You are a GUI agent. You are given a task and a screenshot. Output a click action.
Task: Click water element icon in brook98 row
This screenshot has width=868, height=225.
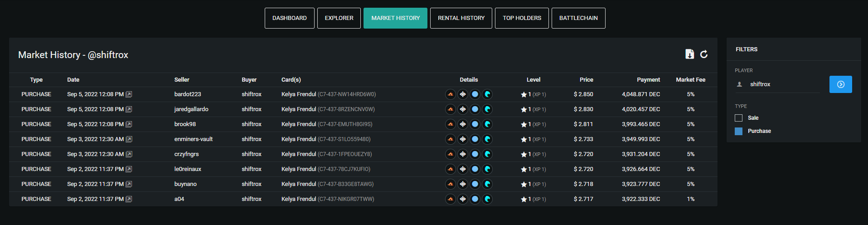click(x=487, y=124)
